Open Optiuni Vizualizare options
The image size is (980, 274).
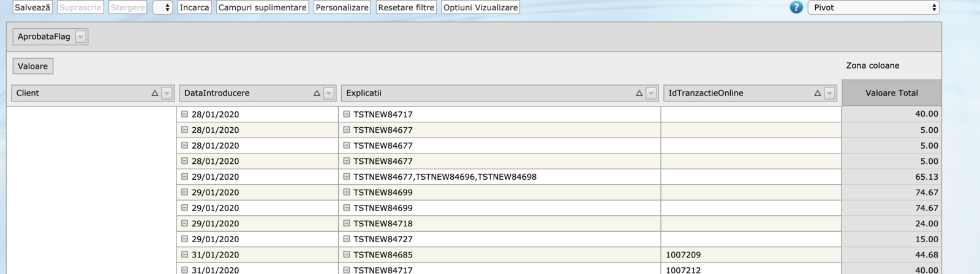point(480,7)
